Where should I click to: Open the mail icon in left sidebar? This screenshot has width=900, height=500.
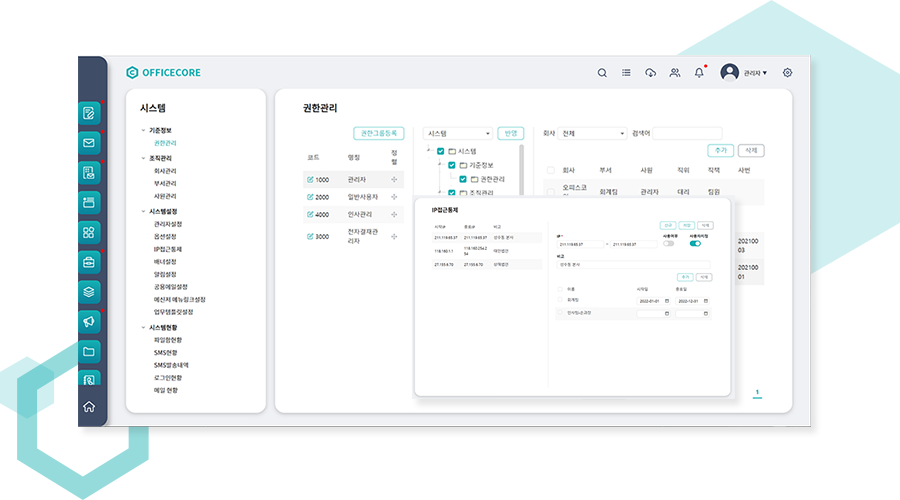[x=90, y=143]
